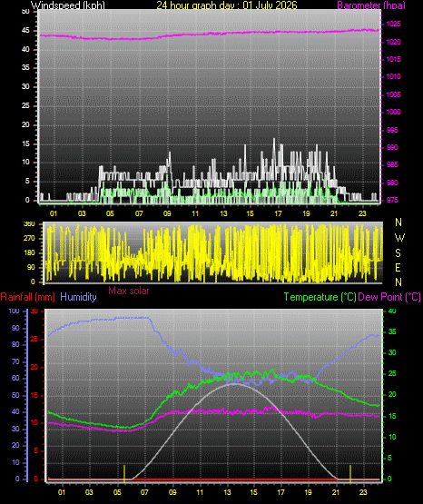Select 70 on the humidity axis
Screen dimensions: 423x504
tap(15, 362)
